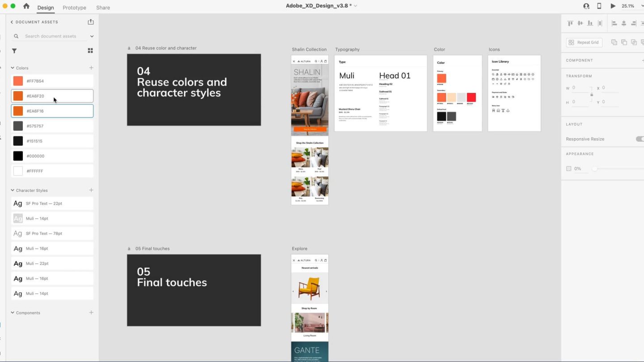Switch assets to grid view
This screenshot has height=362, width=644.
pyautogui.click(x=90, y=51)
